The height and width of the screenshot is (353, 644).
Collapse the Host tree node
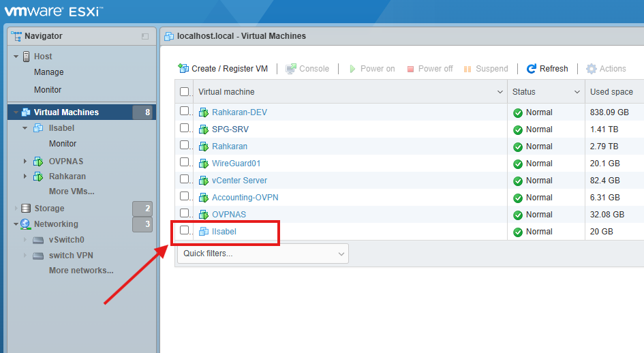point(16,57)
